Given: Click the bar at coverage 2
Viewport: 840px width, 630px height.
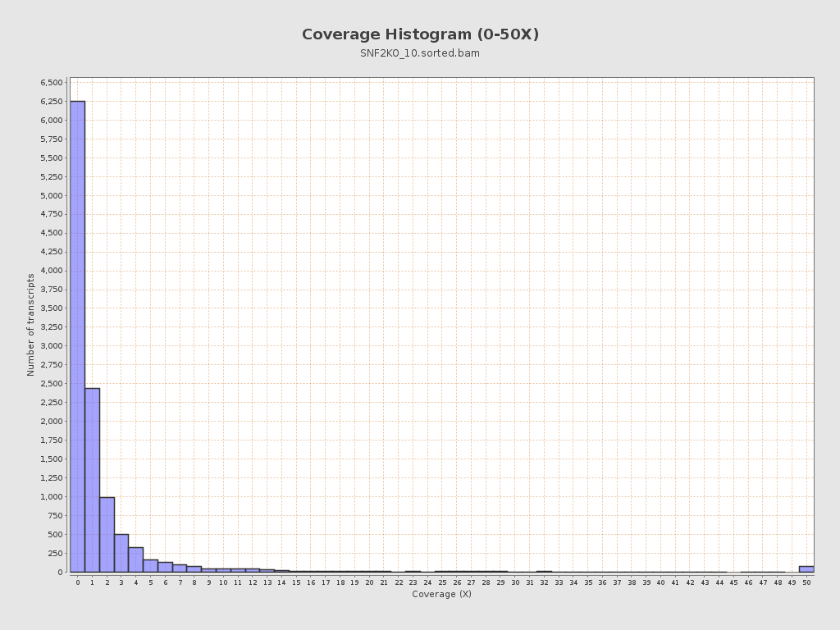Looking at the screenshot, I should (x=107, y=535).
